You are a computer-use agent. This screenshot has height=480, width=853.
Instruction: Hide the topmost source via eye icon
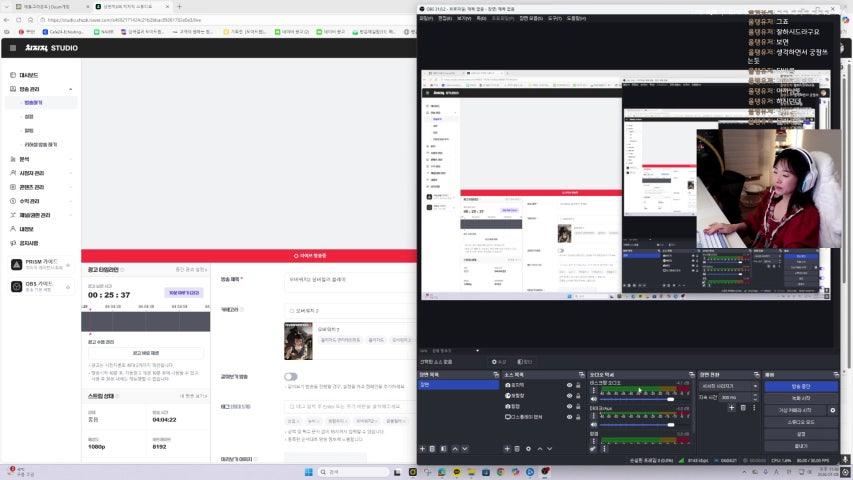point(570,385)
